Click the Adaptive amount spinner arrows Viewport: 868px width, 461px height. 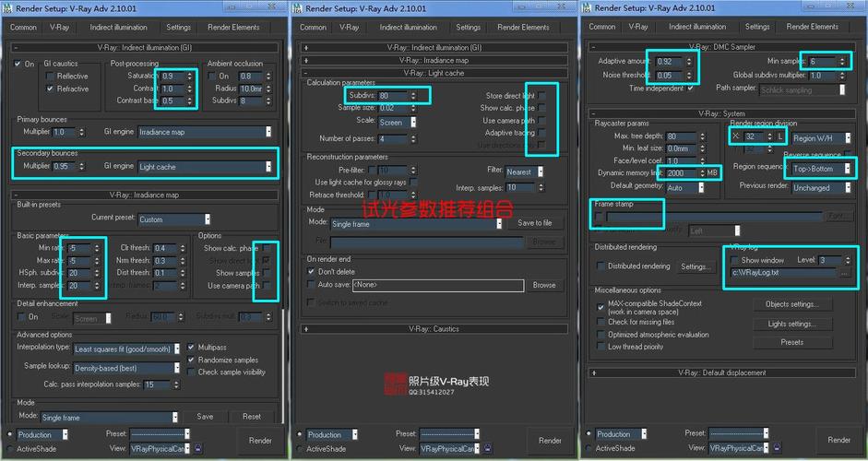689,61
